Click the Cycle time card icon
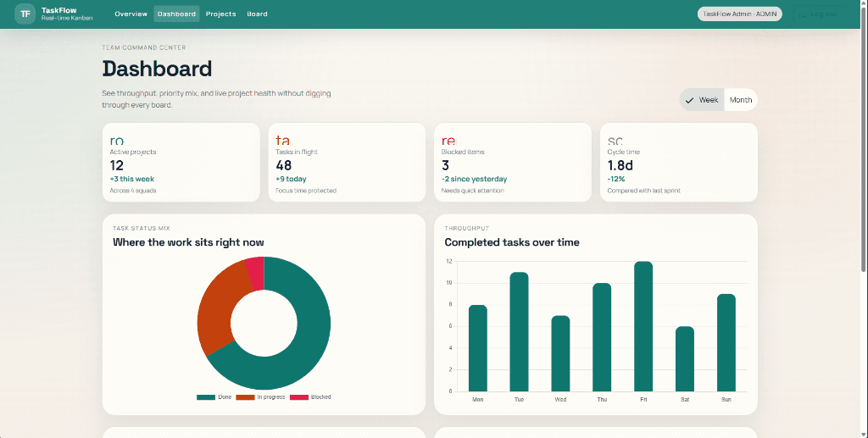This screenshot has height=438, width=868. pos(615,141)
